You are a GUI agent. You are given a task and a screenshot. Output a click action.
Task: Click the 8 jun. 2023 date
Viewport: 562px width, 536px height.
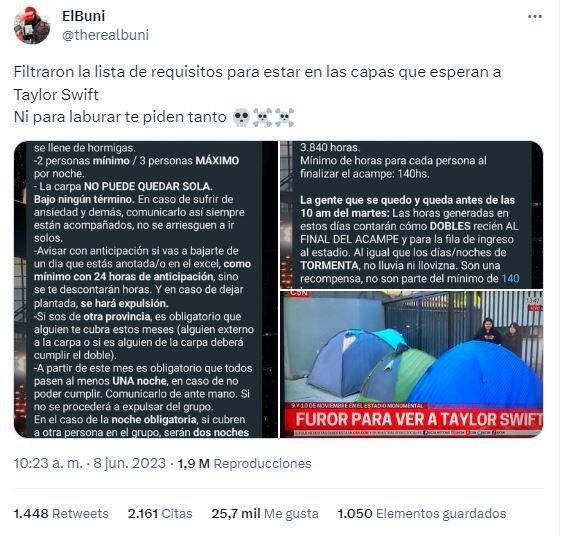point(129,463)
